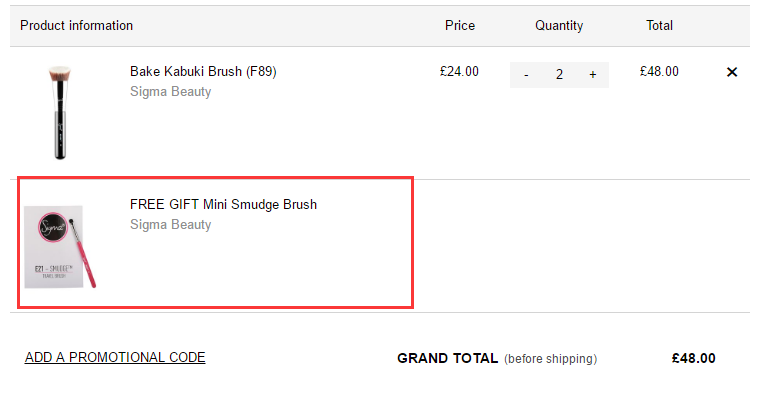Click the GRAND TOTAL label
Image resolution: width=768 pixels, height=401 pixels.
pos(448,358)
